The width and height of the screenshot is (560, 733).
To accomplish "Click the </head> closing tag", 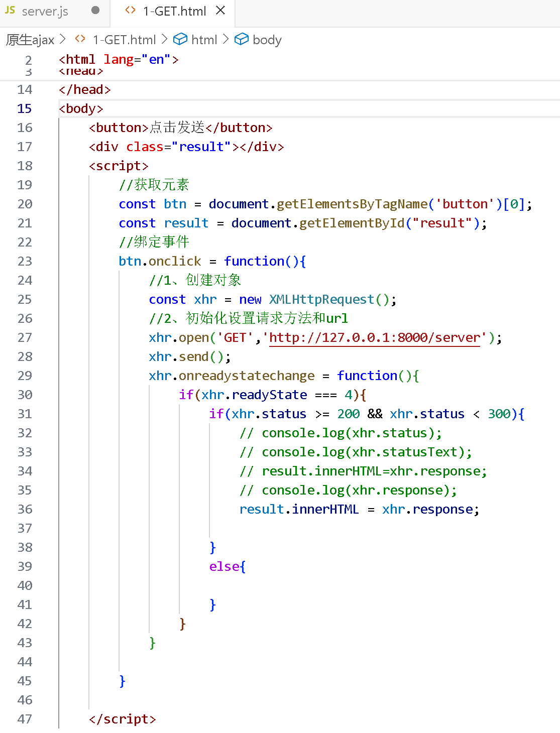I will pos(85,89).
